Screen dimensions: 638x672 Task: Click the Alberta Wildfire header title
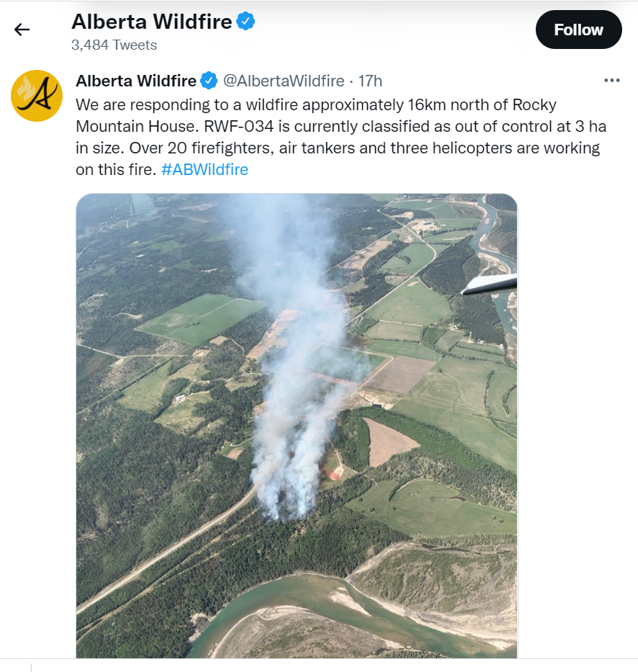[151, 22]
